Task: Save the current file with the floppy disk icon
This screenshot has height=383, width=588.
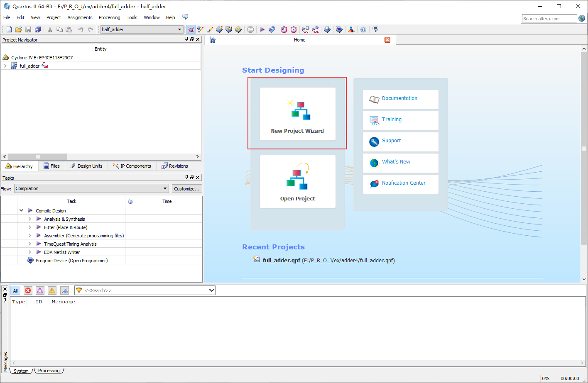Action: (28, 29)
